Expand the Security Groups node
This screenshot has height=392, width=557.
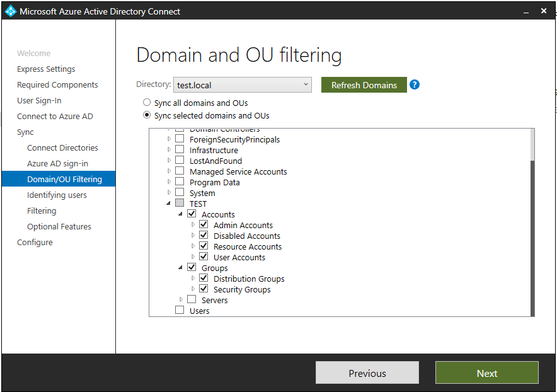pos(193,289)
